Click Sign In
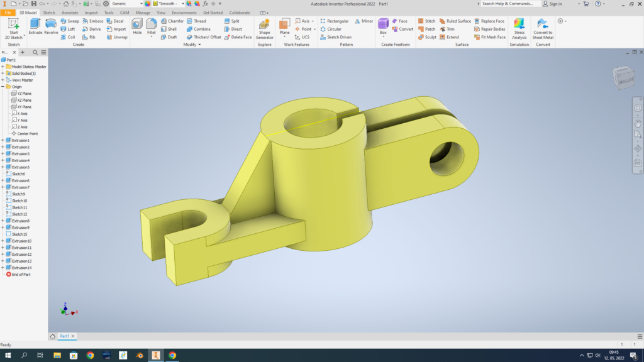Viewport: 644px width, 362px height. pos(552,4)
